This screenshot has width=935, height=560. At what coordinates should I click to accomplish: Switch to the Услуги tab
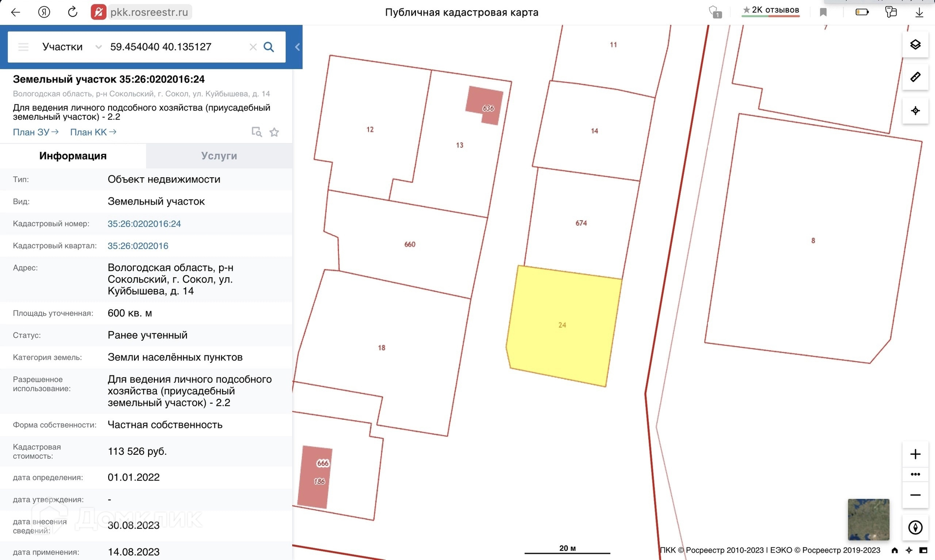tap(219, 156)
